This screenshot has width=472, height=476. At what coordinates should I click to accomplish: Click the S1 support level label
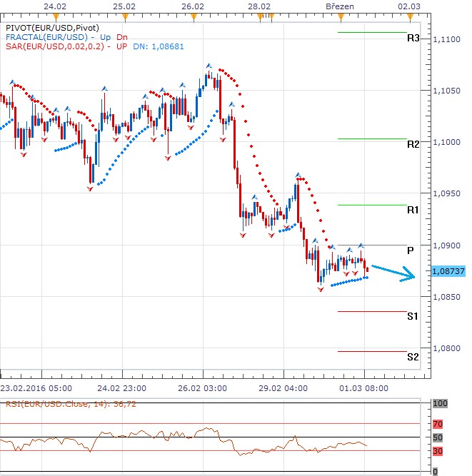(x=413, y=315)
